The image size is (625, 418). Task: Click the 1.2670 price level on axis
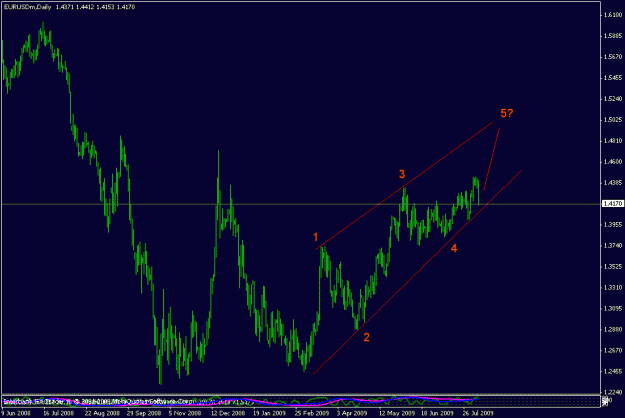tap(613, 351)
